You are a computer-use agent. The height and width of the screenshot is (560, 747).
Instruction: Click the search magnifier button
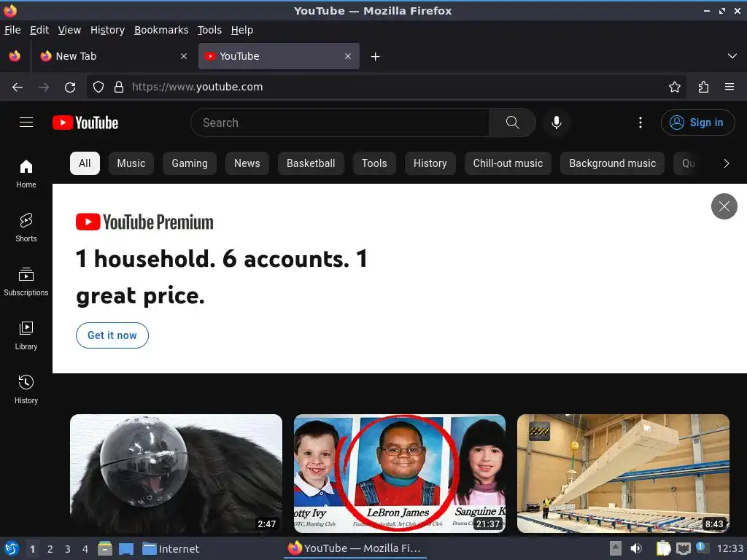pos(513,122)
